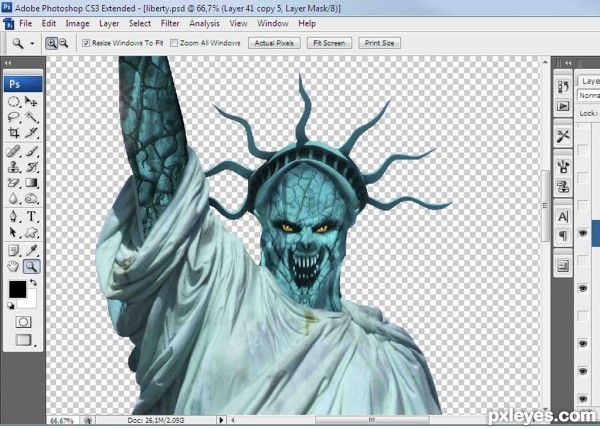Viewport: 600px width, 429px height.
Task: Change the Screen Mode button
Action: click(x=23, y=340)
